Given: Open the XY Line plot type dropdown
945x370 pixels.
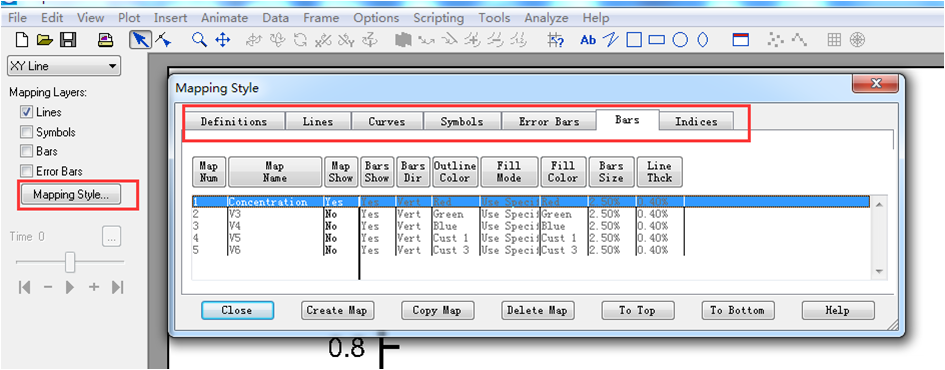Looking at the screenshot, I should point(63,66).
